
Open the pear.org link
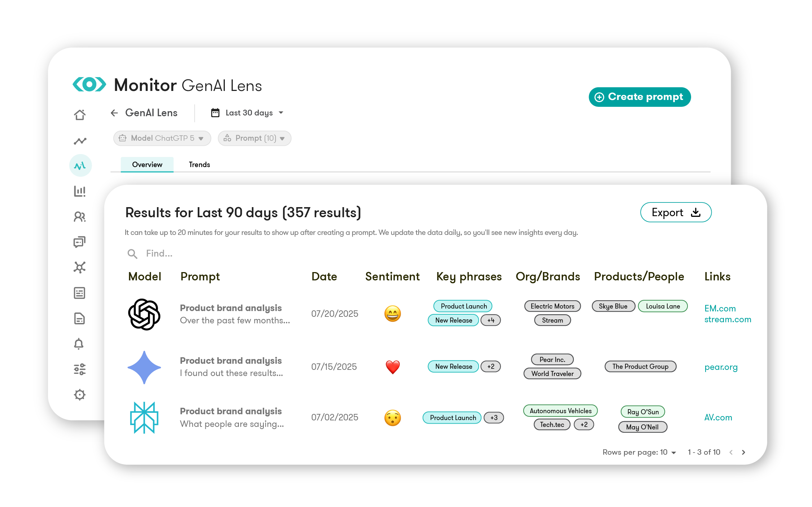pos(721,367)
